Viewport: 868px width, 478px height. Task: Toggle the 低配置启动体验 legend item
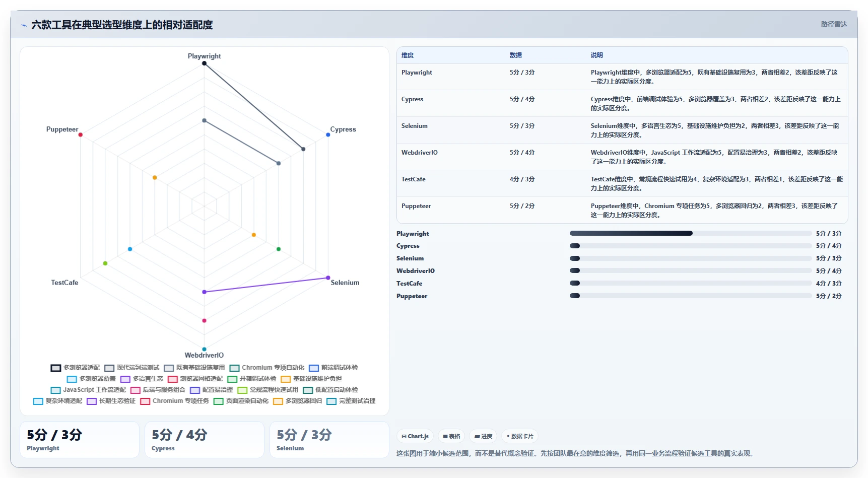[x=330, y=390]
